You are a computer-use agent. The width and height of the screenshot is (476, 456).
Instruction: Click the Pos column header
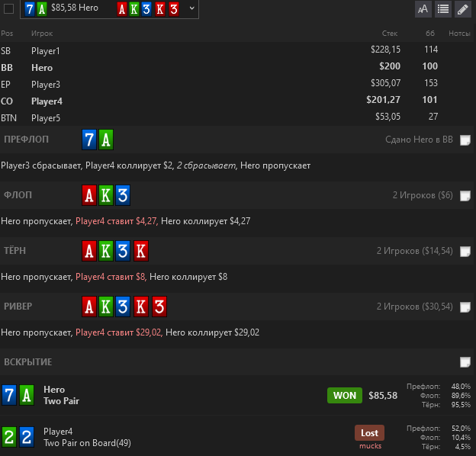click(7, 34)
